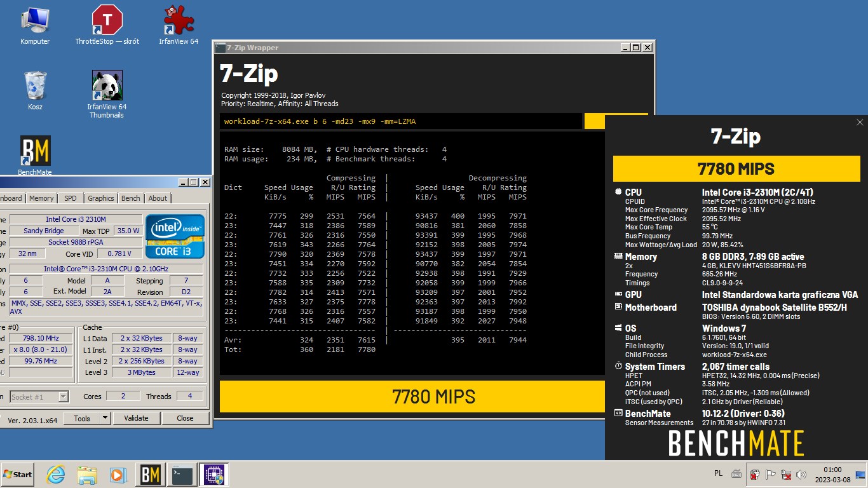Open the Kosz recycle bin icon
The width and height of the screenshot is (868, 488).
coord(35,91)
